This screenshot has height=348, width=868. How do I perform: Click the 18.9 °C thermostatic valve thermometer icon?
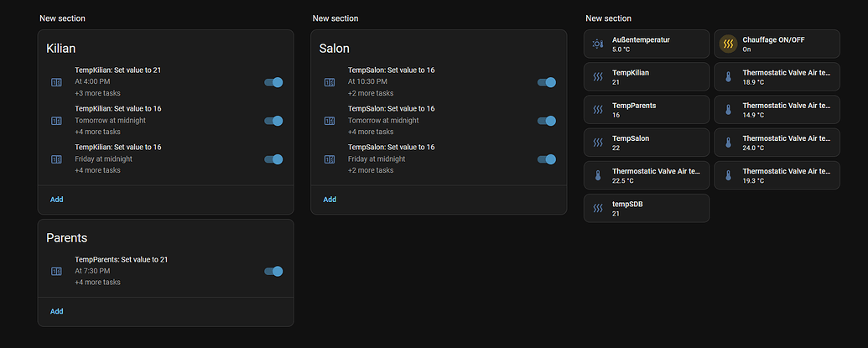727,77
